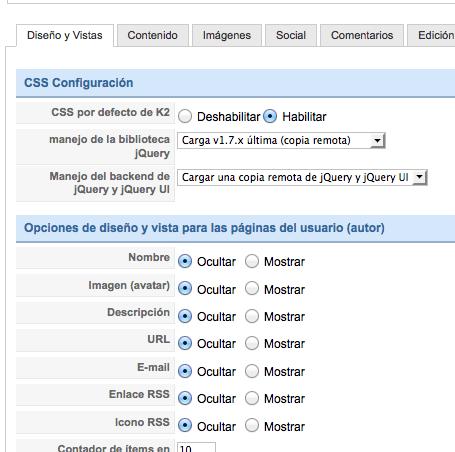Expand the backend jQuery UI handling dropdown

tap(302, 177)
